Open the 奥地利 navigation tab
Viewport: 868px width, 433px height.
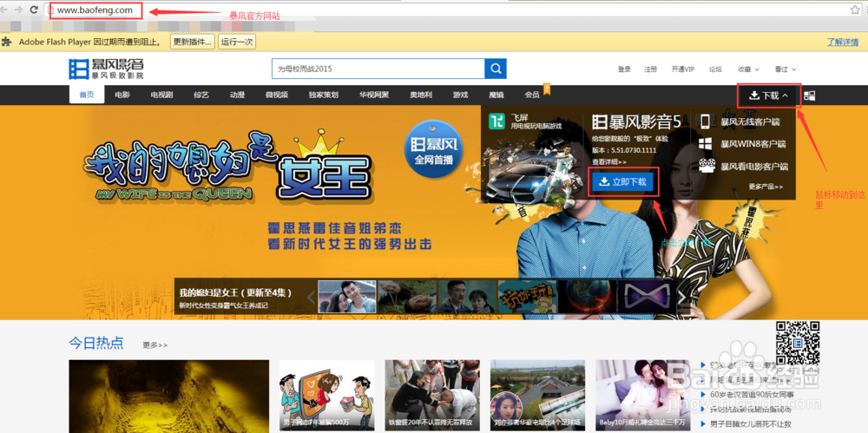pos(421,95)
